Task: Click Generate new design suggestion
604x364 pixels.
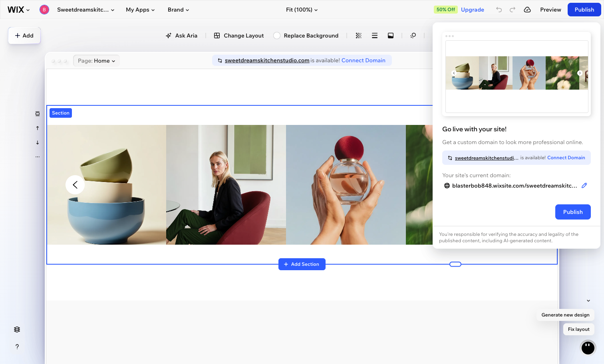Action: coord(565,315)
